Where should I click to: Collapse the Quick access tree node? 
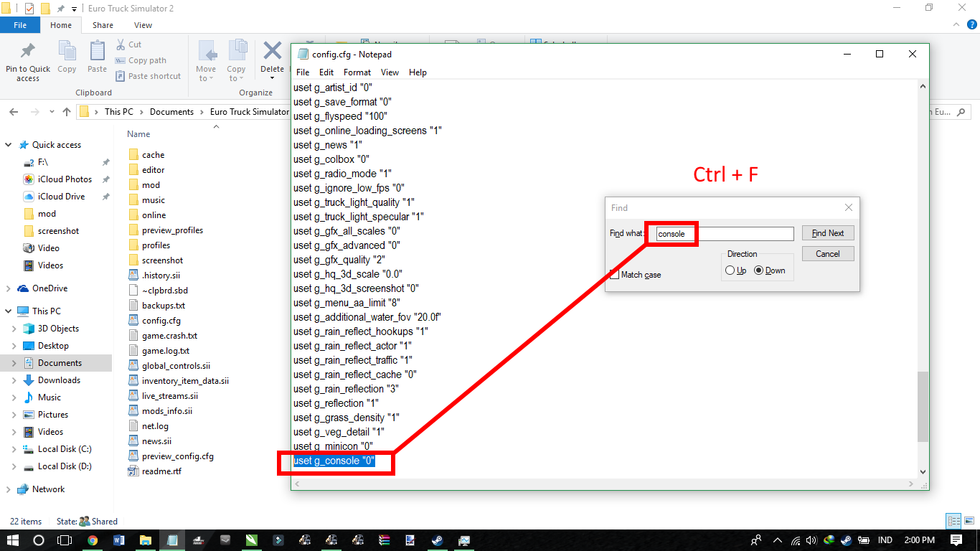pyautogui.click(x=9, y=145)
